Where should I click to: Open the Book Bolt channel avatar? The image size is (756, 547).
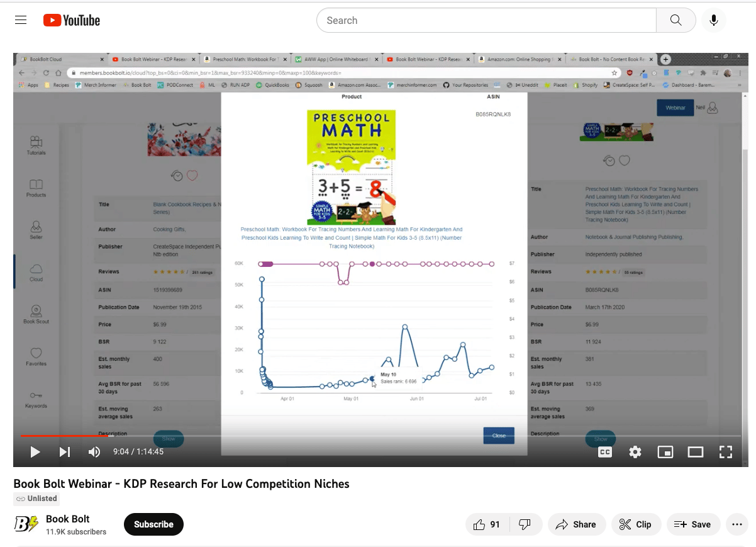pos(26,524)
